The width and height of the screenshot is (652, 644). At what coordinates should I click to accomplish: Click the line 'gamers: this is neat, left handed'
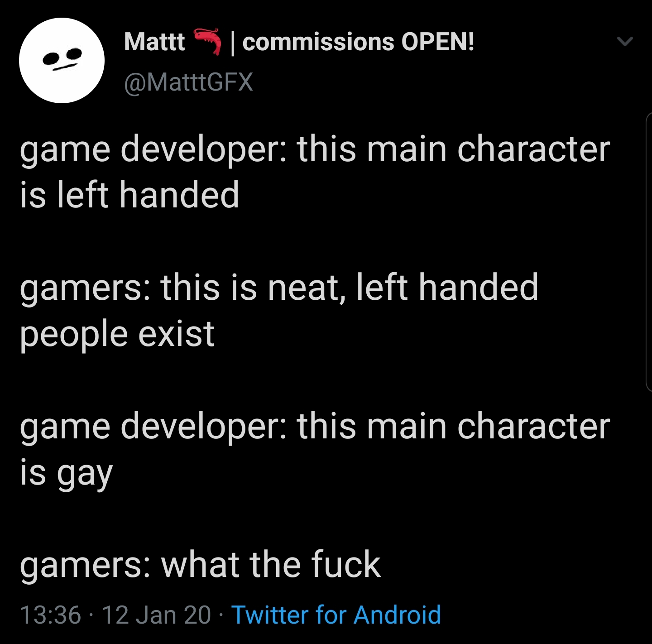tap(279, 287)
